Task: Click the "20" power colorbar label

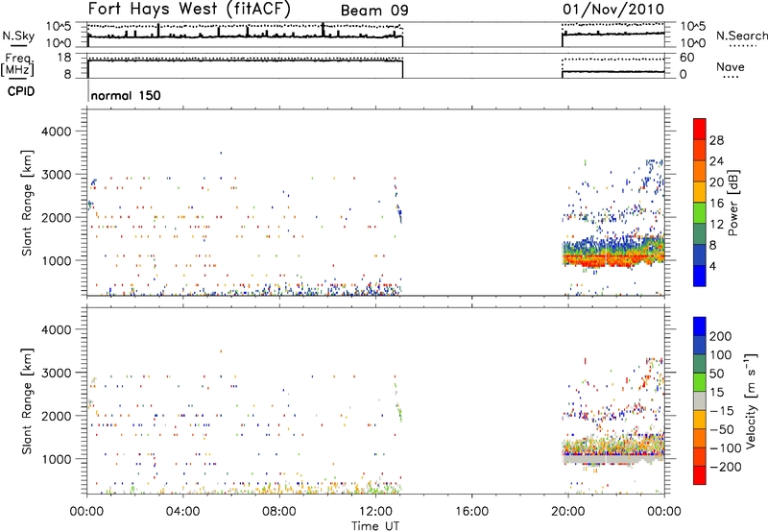Action: 716,182
